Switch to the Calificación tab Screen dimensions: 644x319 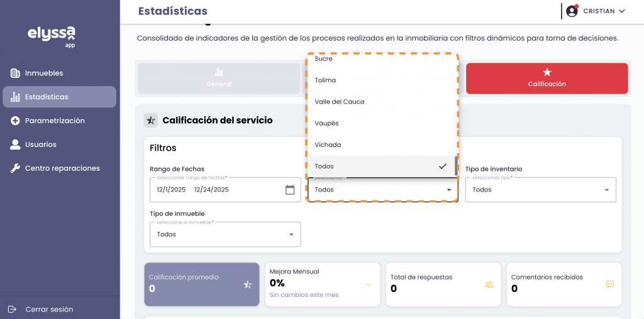tap(547, 78)
